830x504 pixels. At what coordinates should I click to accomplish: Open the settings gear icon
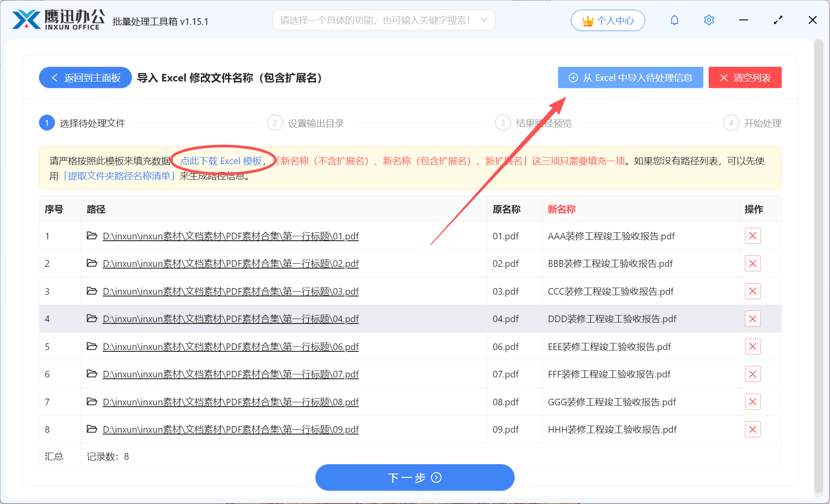(709, 20)
